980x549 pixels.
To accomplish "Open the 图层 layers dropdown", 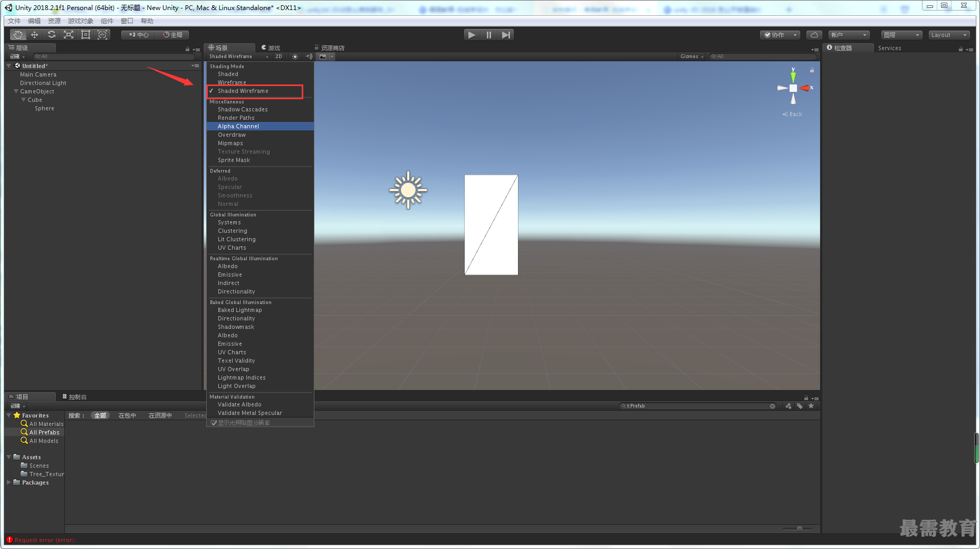I will 901,35.
